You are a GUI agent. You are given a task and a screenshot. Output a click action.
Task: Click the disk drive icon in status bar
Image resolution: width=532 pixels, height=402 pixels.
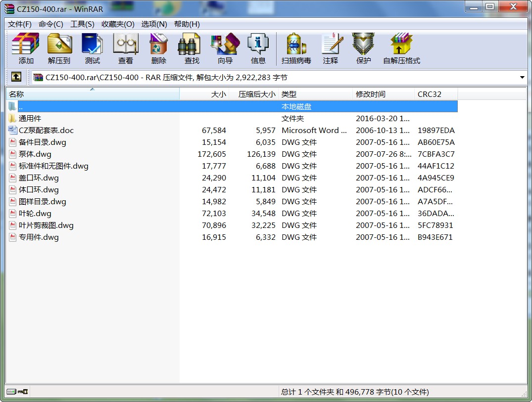click(x=11, y=392)
